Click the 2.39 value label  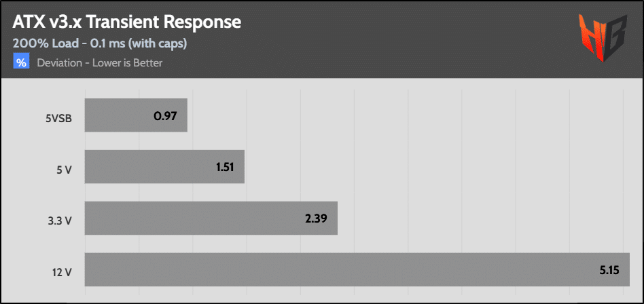[315, 218]
